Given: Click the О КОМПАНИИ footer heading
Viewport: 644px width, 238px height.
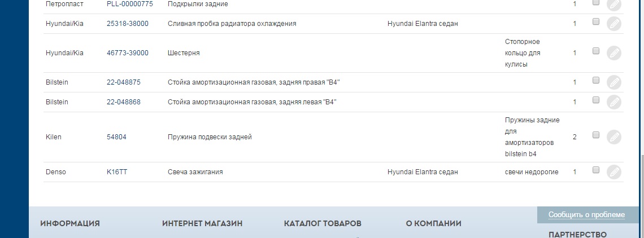Looking at the screenshot, I should (x=434, y=224).
